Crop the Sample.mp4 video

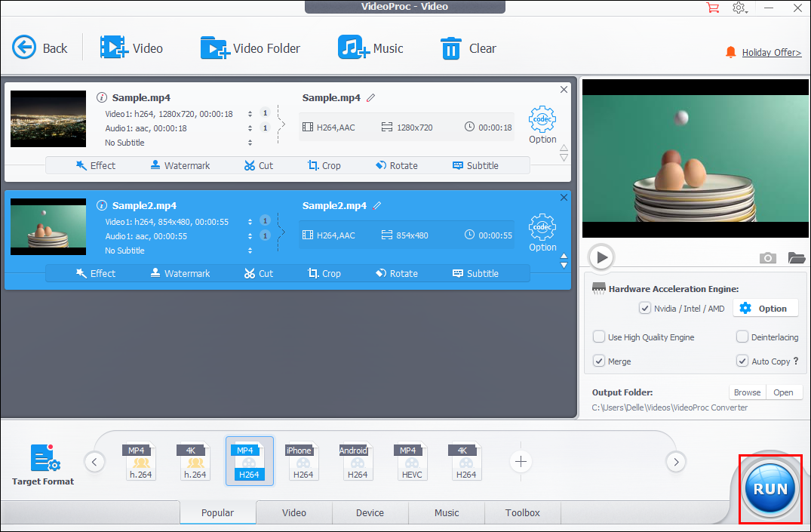pyautogui.click(x=324, y=165)
